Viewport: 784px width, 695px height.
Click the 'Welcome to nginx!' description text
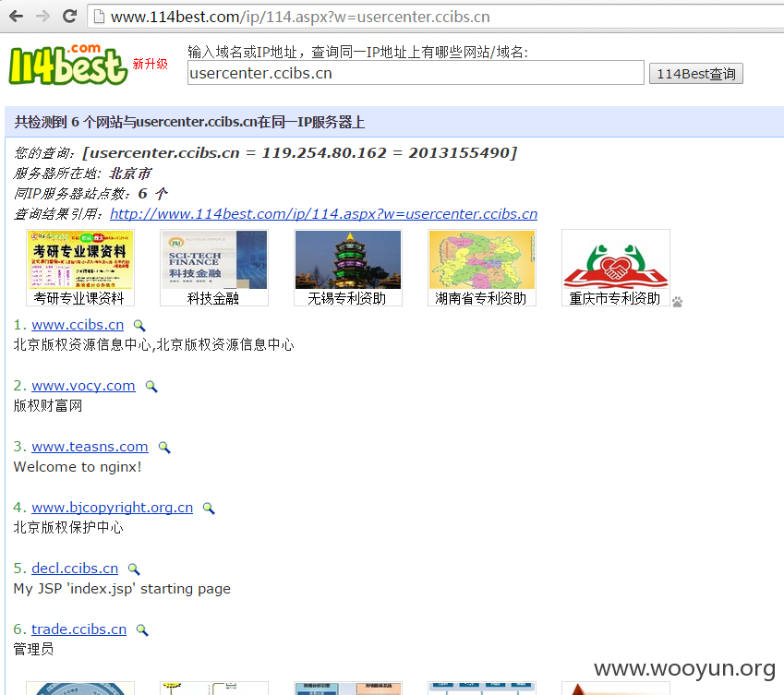tap(78, 467)
